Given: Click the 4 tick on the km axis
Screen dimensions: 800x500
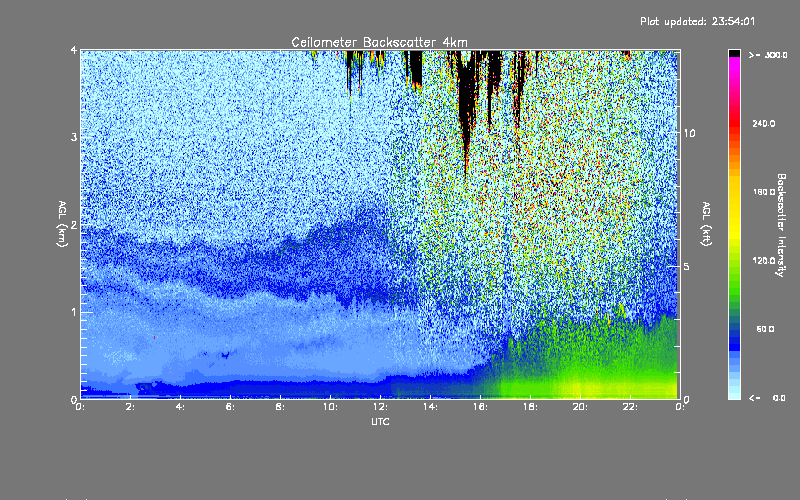Looking at the screenshot, I should [74, 50].
